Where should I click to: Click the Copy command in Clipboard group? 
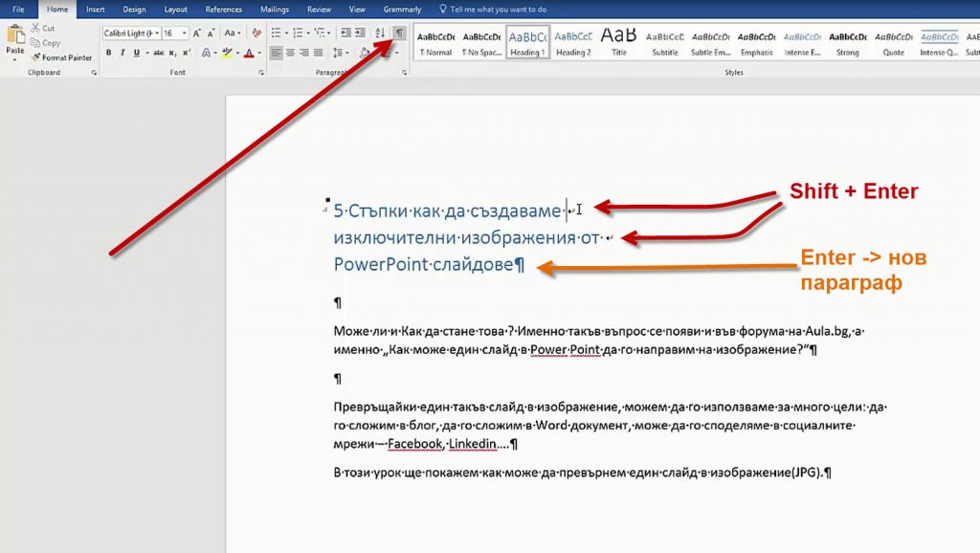[45, 43]
